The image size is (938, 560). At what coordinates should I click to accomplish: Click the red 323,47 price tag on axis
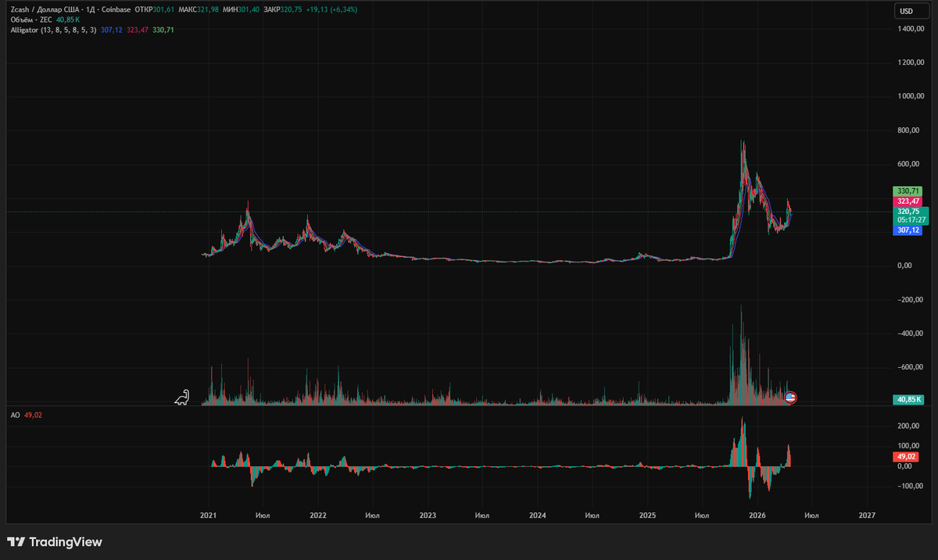click(907, 201)
